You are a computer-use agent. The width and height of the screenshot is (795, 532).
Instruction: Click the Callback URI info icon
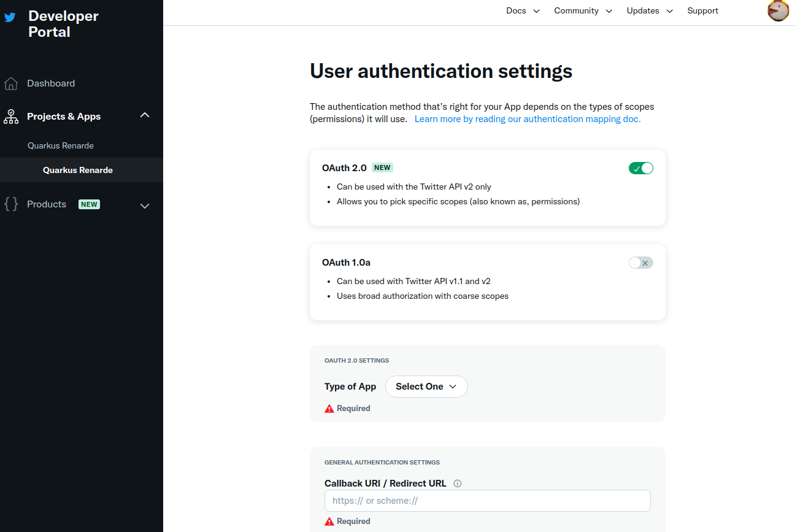[x=457, y=484]
